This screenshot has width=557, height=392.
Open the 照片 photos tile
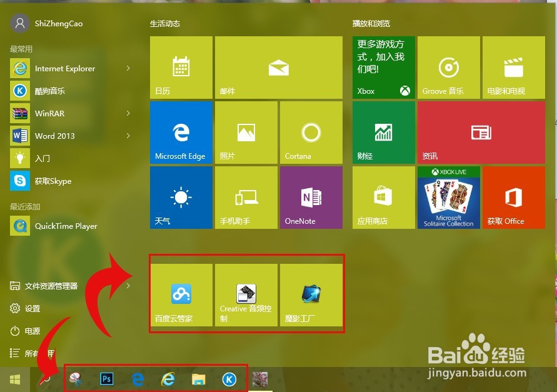(x=246, y=133)
